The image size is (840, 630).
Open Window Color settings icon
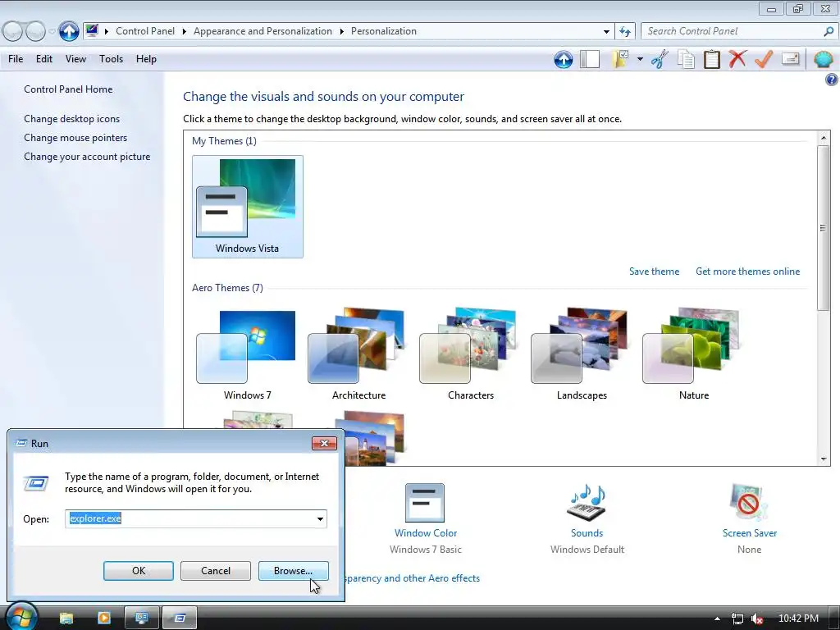425,503
